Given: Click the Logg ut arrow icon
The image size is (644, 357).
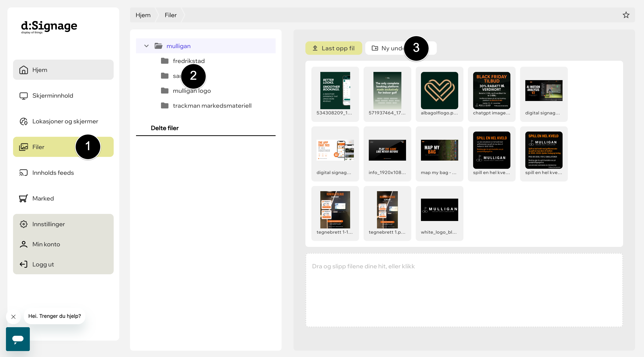Looking at the screenshot, I should [x=23, y=264].
